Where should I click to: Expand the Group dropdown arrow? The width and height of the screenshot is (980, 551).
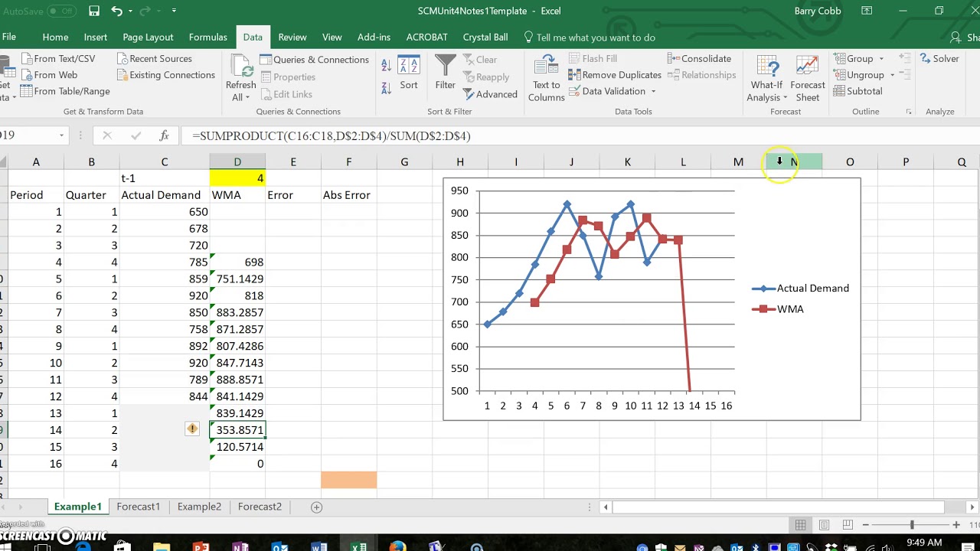(881, 59)
